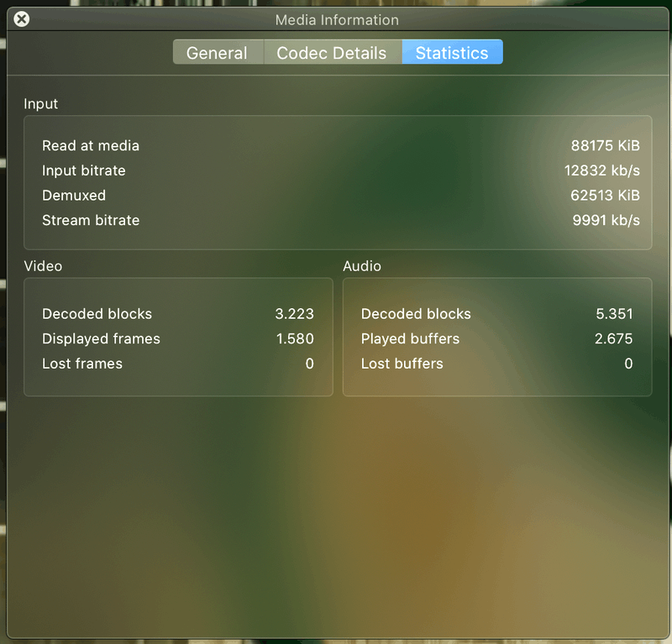Click the Displayed frames label
The image size is (672, 644).
click(x=101, y=339)
